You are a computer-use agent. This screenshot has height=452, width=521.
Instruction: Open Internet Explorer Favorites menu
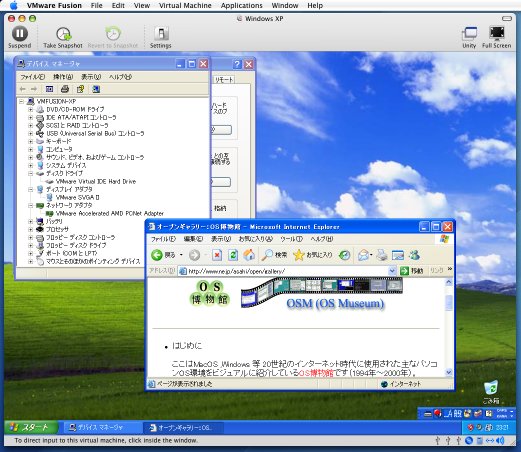pyautogui.click(x=255, y=239)
